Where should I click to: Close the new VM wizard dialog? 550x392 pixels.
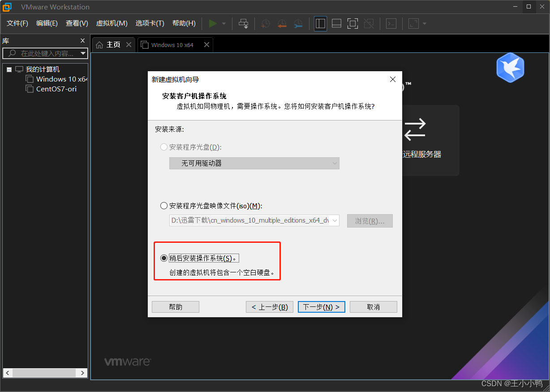(393, 79)
